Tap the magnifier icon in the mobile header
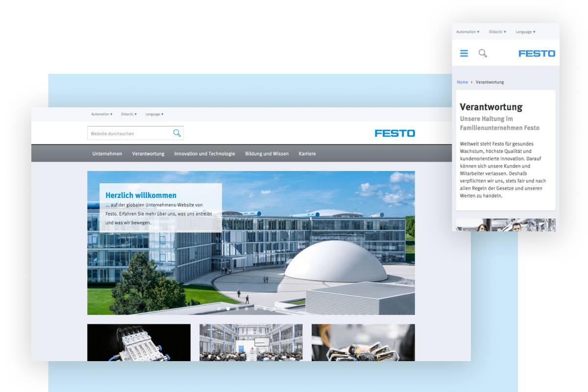Viewport: 588px width, 392px height. (483, 53)
